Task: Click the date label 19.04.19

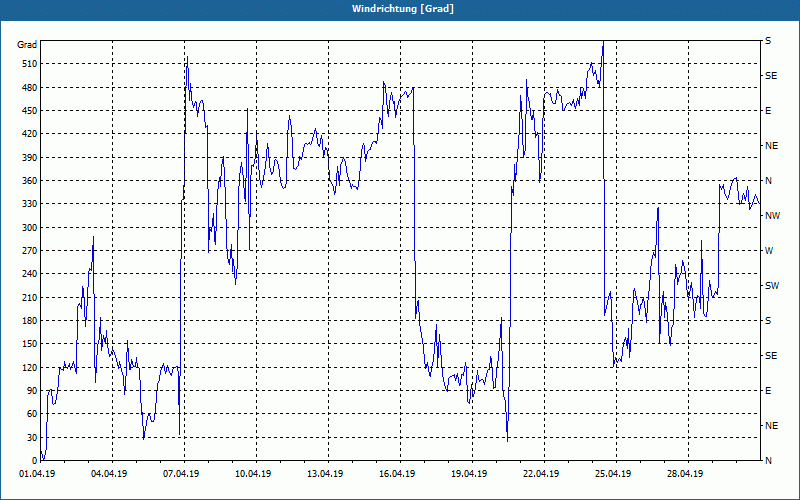Action: [468, 474]
